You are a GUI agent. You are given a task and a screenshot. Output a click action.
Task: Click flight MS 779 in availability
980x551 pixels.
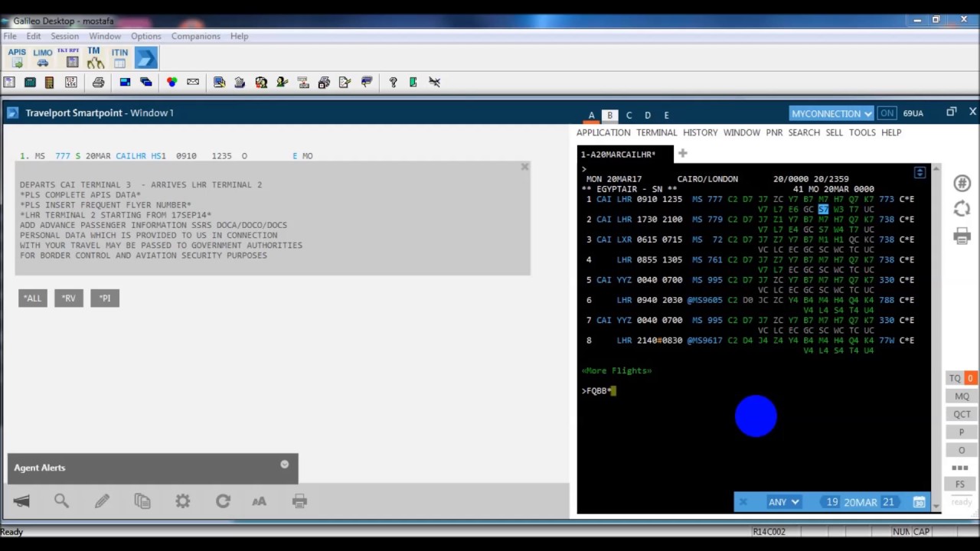click(707, 220)
